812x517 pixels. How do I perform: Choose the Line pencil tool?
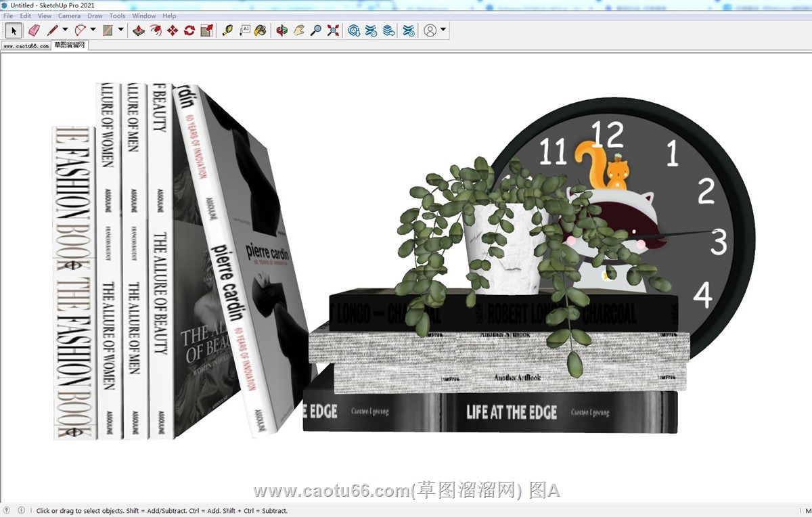click(52, 30)
